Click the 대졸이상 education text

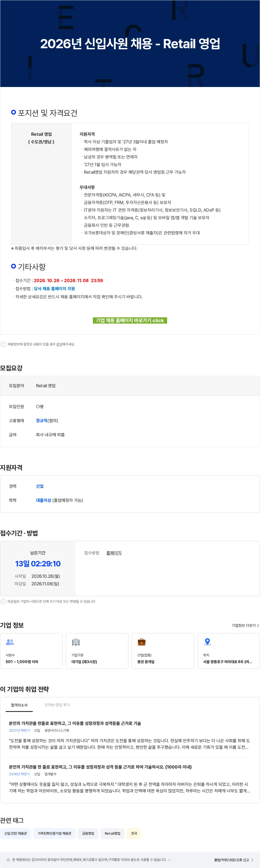pyautogui.click(x=43, y=500)
